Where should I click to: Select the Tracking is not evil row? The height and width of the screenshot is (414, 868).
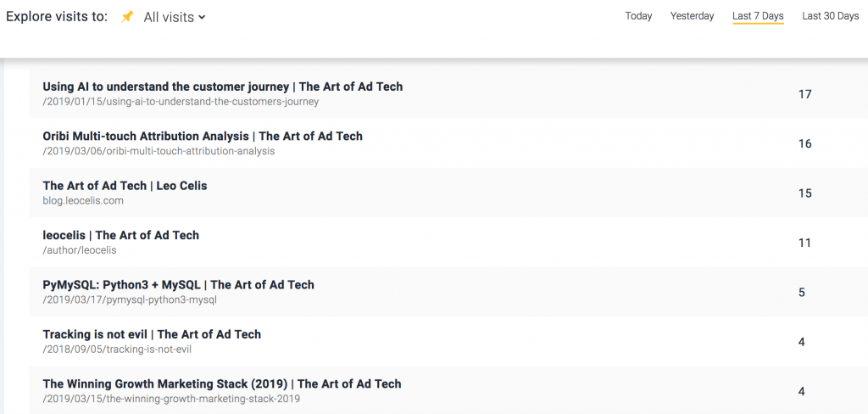pos(448,341)
